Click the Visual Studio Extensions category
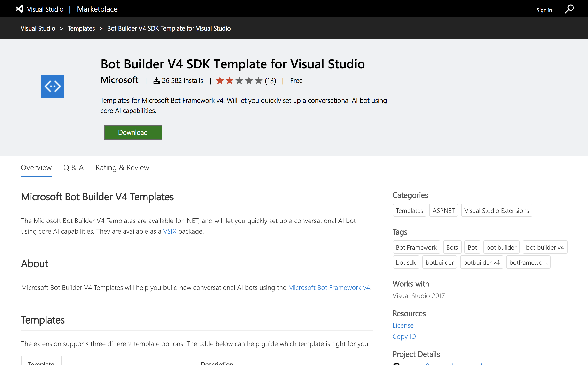Screen dimensions: 588x365 pos(496,210)
